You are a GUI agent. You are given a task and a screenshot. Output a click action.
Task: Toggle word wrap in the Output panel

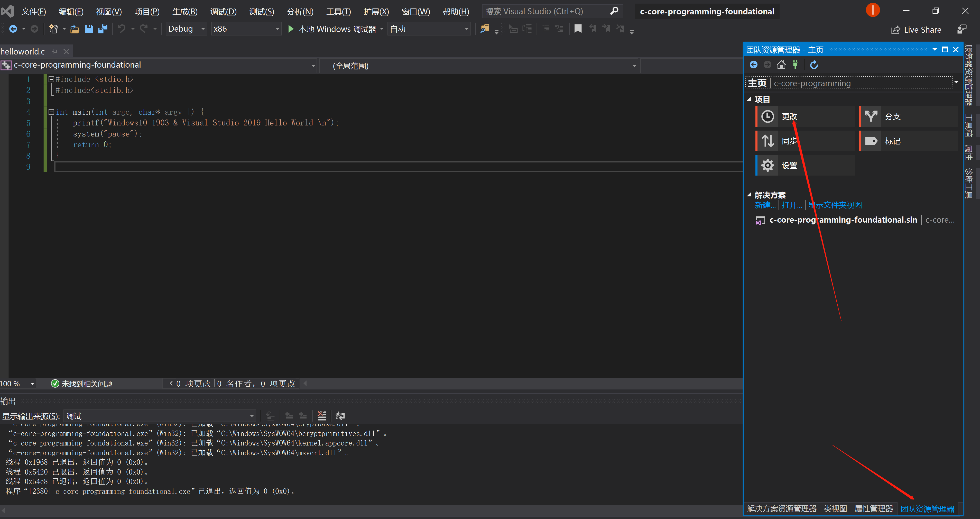click(x=340, y=415)
